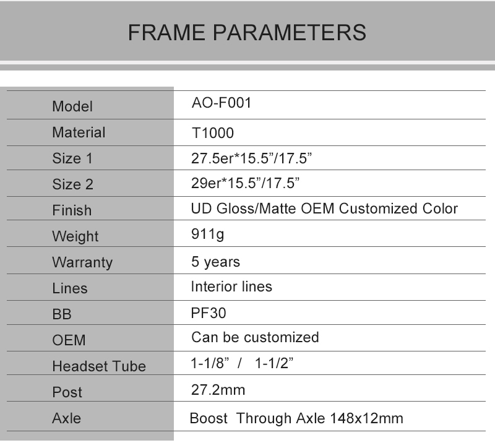Click Boost Through Axle 148x12mm text

point(296,418)
